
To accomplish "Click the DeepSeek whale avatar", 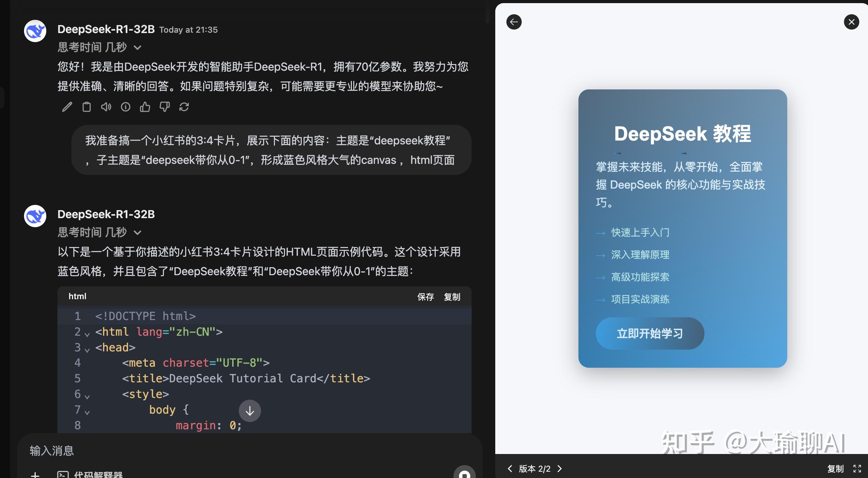I will (x=35, y=31).
